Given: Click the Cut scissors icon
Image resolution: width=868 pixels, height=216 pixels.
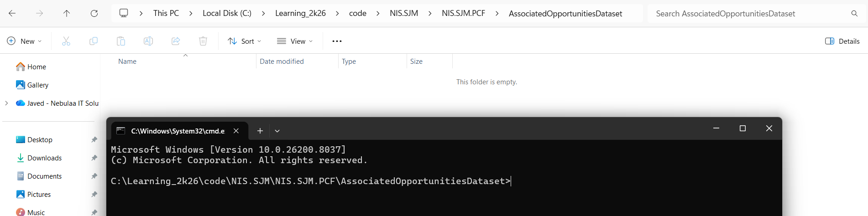Looking at the screenshot, I should pos(66,41).
